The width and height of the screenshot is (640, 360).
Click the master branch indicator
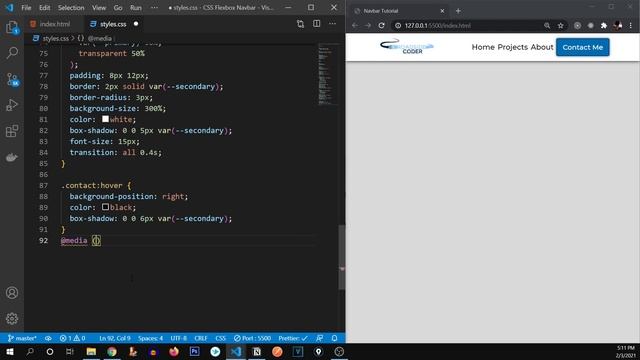click(x=22, y=338)
